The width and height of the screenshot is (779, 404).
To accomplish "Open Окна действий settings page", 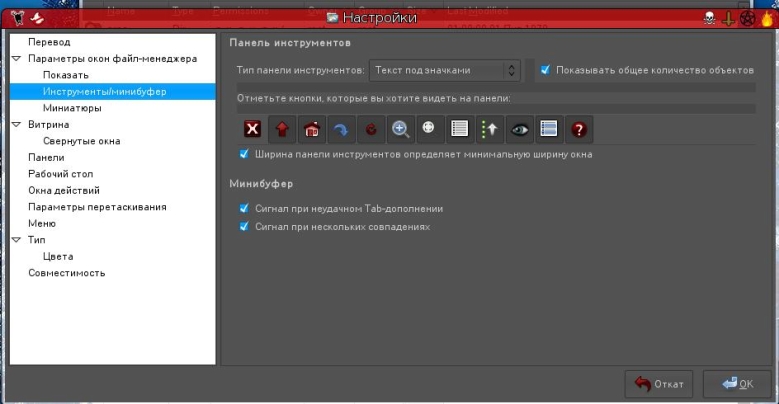I will pos(64,190).
